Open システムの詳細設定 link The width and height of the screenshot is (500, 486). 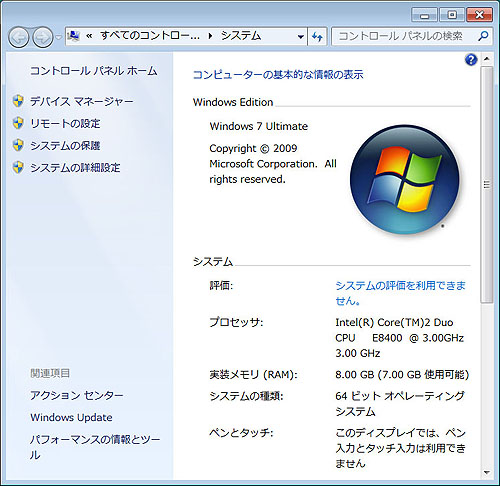pyautogui.click(x=75, y=167)
